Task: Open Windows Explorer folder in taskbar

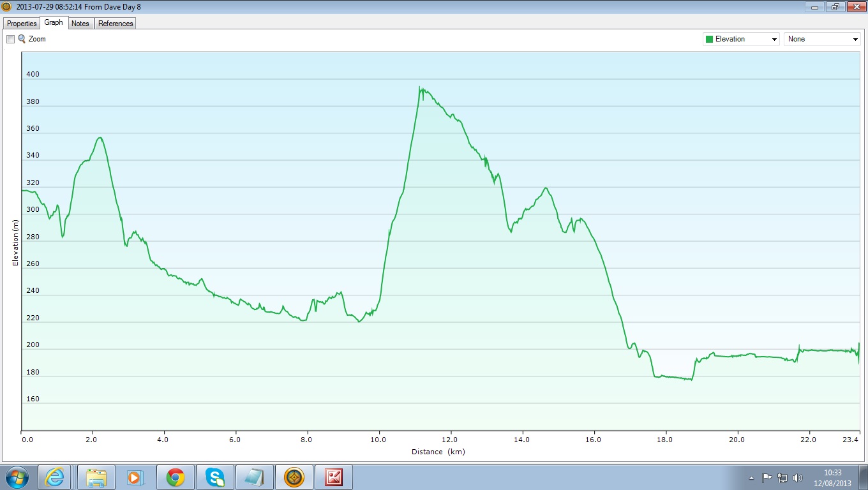Action: coord(96,477)
